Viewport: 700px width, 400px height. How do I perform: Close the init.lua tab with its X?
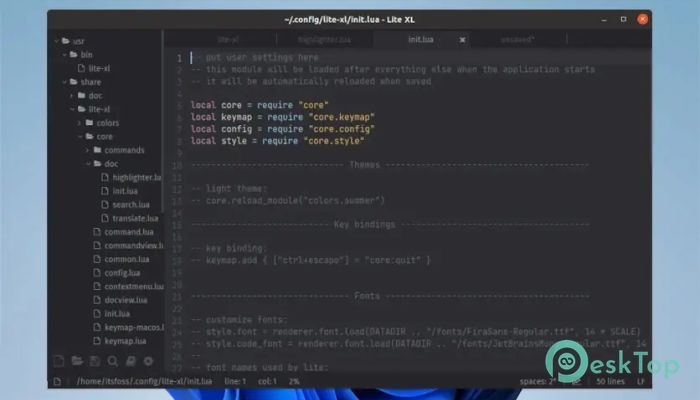[x=462, y=40]
